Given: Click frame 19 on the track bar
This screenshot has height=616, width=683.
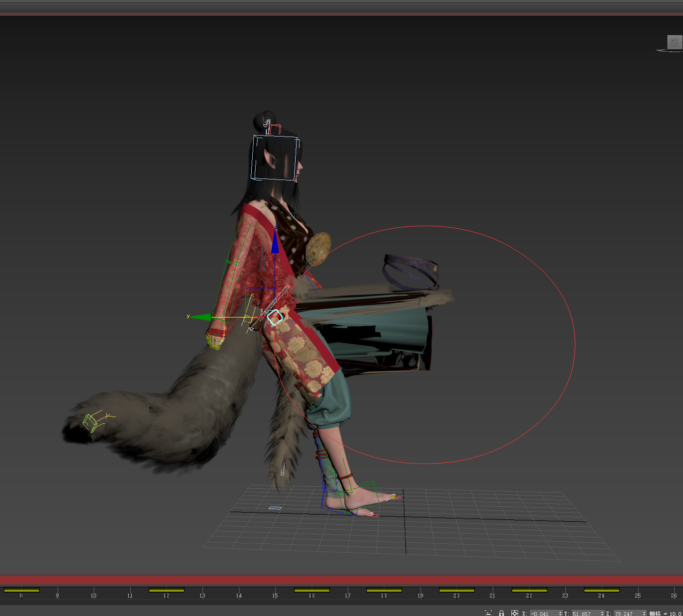Looking at the screenshot, I should point(420,596).
